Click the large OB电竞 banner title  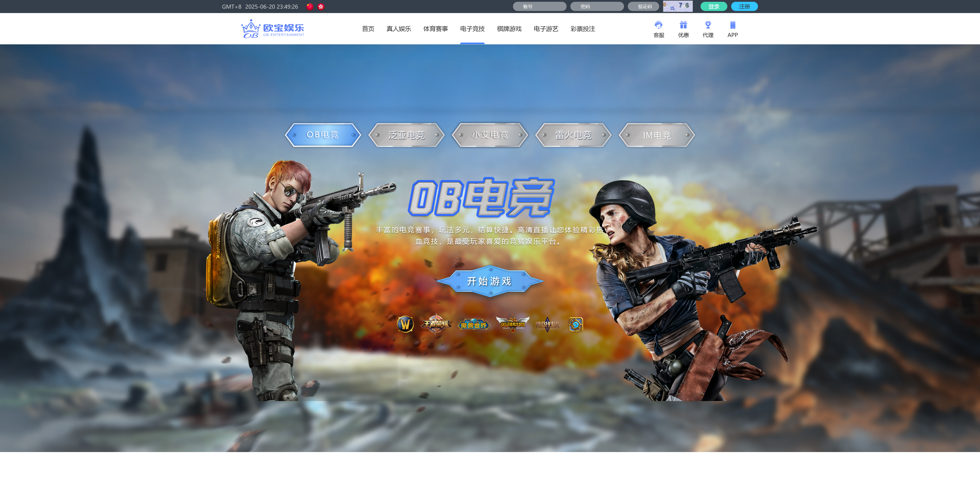point(482,197)
